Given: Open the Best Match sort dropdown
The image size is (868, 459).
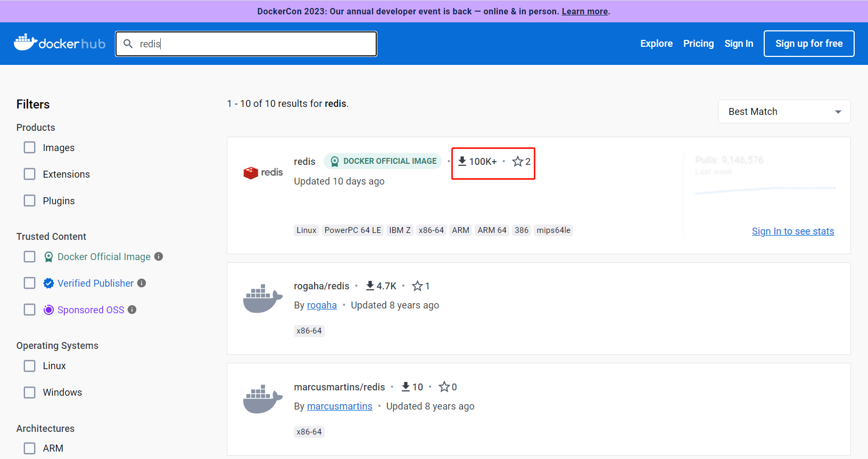Looking at the screenshot, I should tap(784, 112).
